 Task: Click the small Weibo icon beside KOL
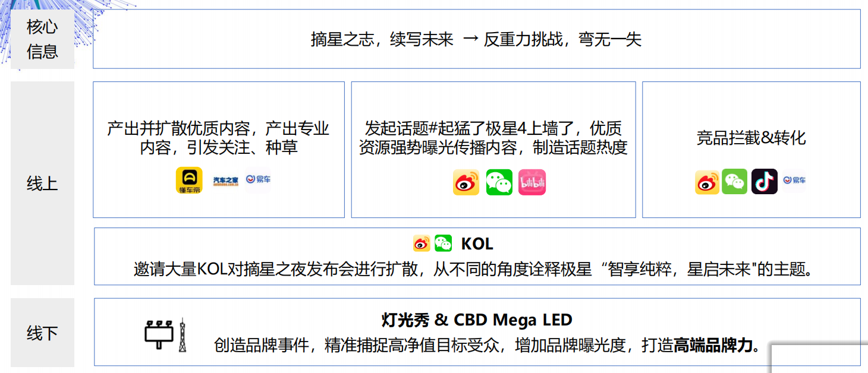422,244
